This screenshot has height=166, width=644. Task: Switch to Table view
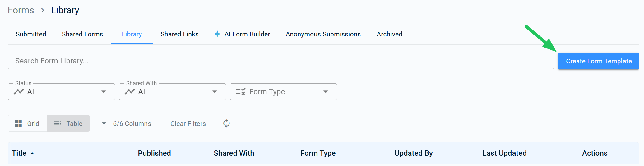tap(68, 123)
